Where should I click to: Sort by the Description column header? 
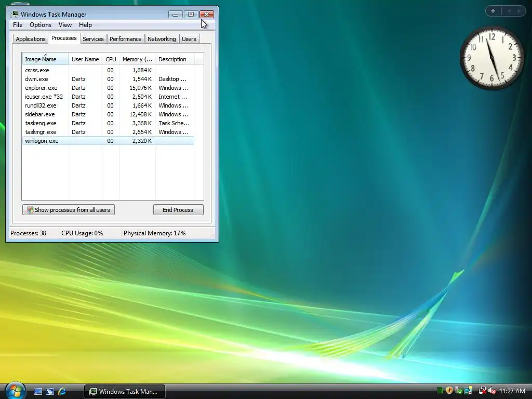175,59
